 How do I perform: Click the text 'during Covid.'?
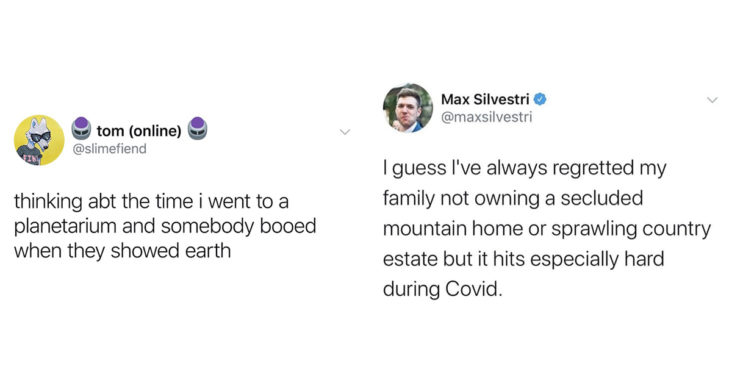pos(443,290)
